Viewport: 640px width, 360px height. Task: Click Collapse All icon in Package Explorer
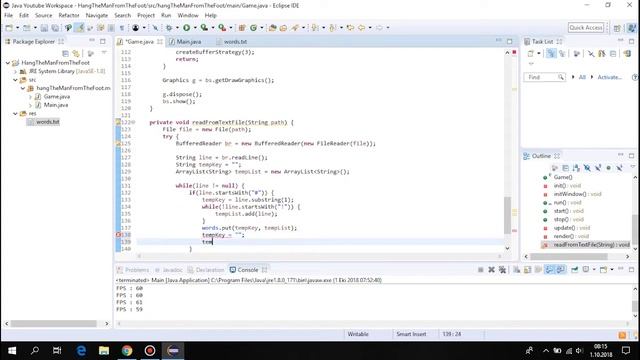click(x=65, y=53)
